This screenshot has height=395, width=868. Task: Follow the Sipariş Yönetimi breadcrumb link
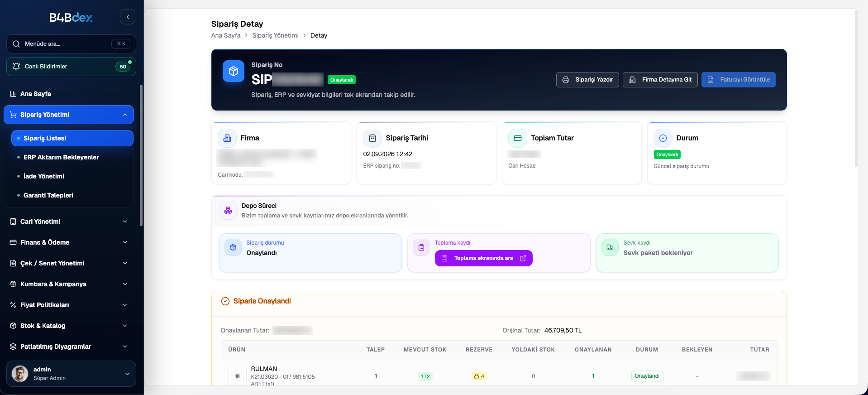(275, 35)
